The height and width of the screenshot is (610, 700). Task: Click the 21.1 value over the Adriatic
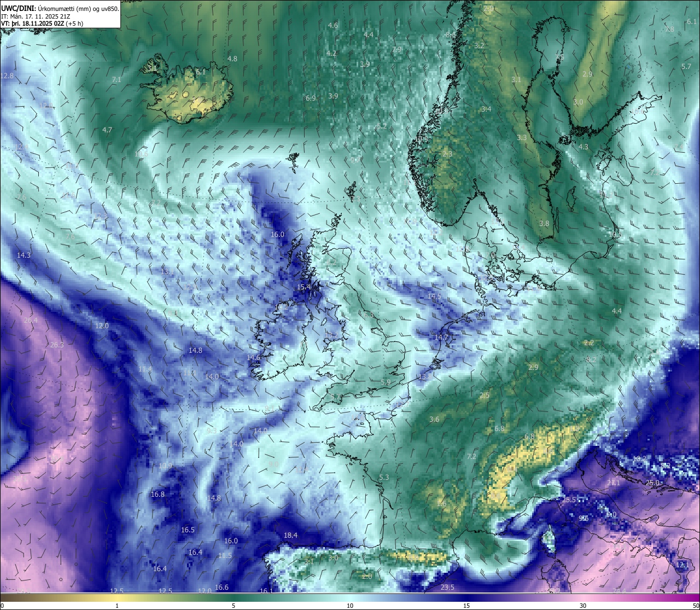tap(614, 483)
